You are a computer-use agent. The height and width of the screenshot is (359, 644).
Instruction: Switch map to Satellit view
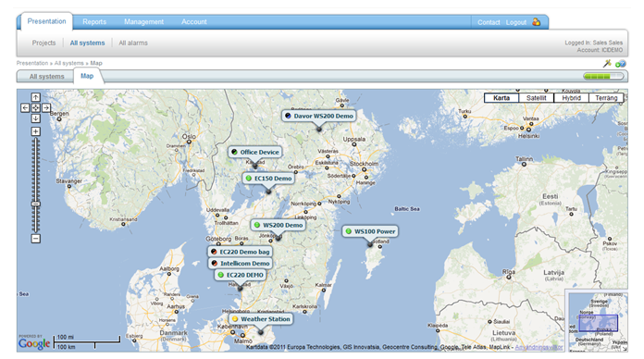[537, 98]
